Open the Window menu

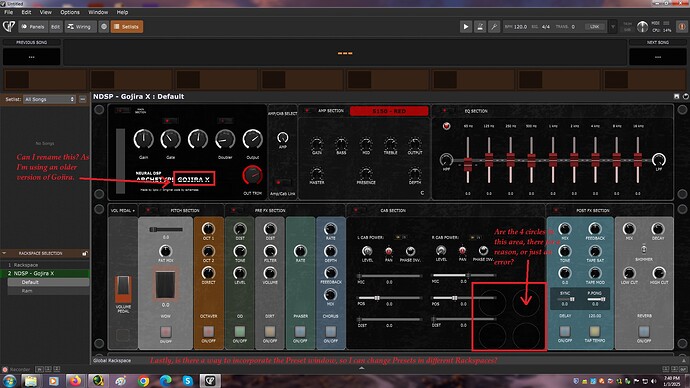pos(98,12)
